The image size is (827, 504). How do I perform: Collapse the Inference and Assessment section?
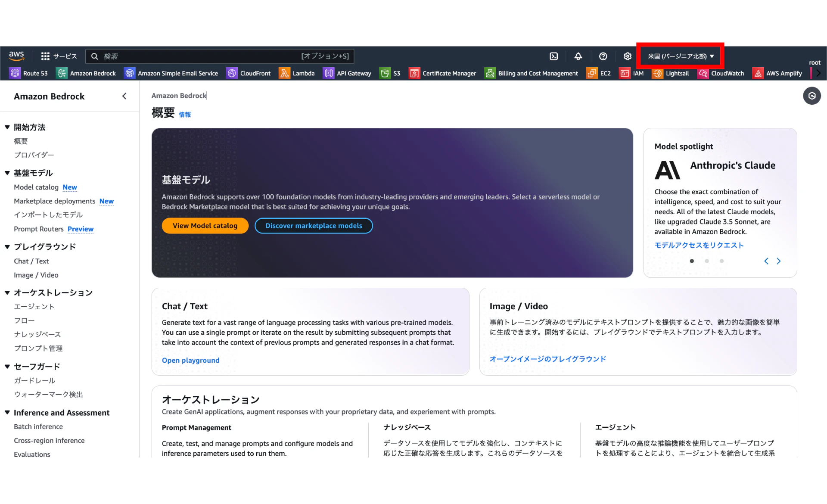click(x=7, y=412)
